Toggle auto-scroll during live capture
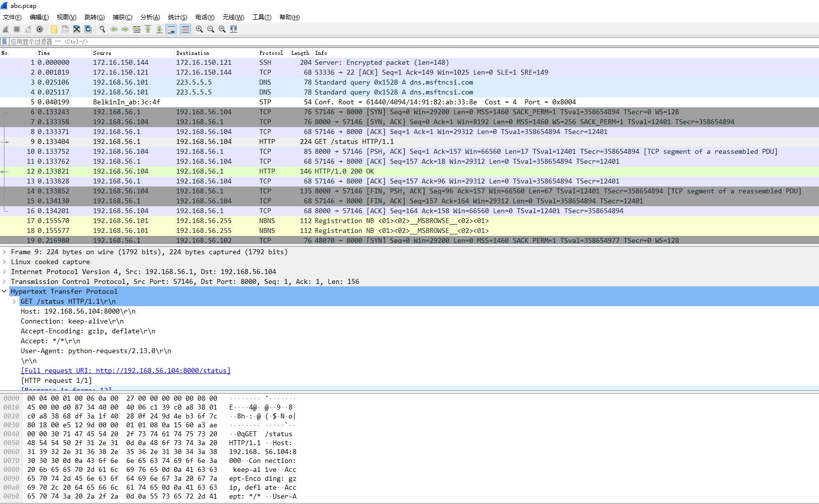The height and width of the screenshot is (504, 819). tap(171, 29)
